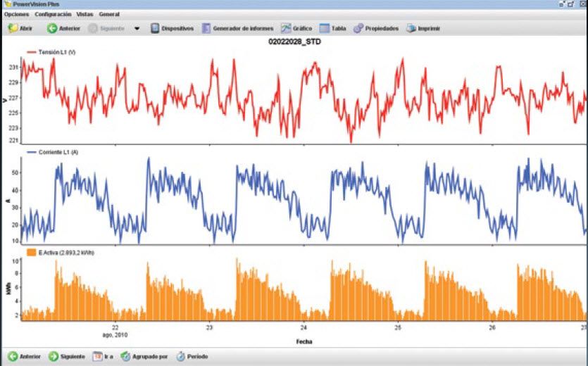Expand the dropdown arrow after Siguiente
Image resolution: width=588 pixels, height=366 pixels.
pyautogui.click(x=137, y=28)
